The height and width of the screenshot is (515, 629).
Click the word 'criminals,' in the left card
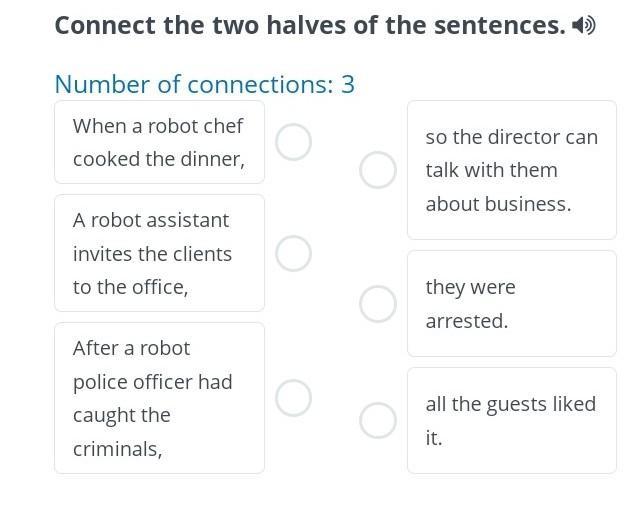tap(117, 449)
